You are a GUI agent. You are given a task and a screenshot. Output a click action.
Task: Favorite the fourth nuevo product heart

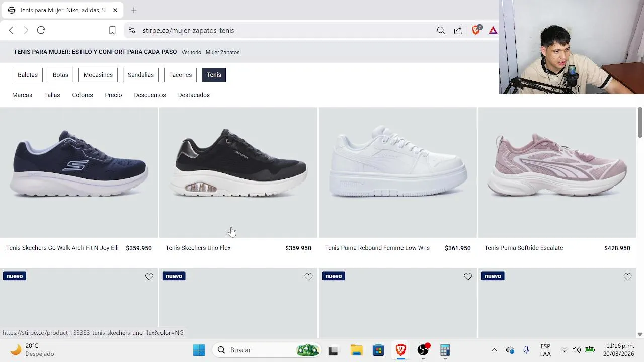tap(627, 277)
